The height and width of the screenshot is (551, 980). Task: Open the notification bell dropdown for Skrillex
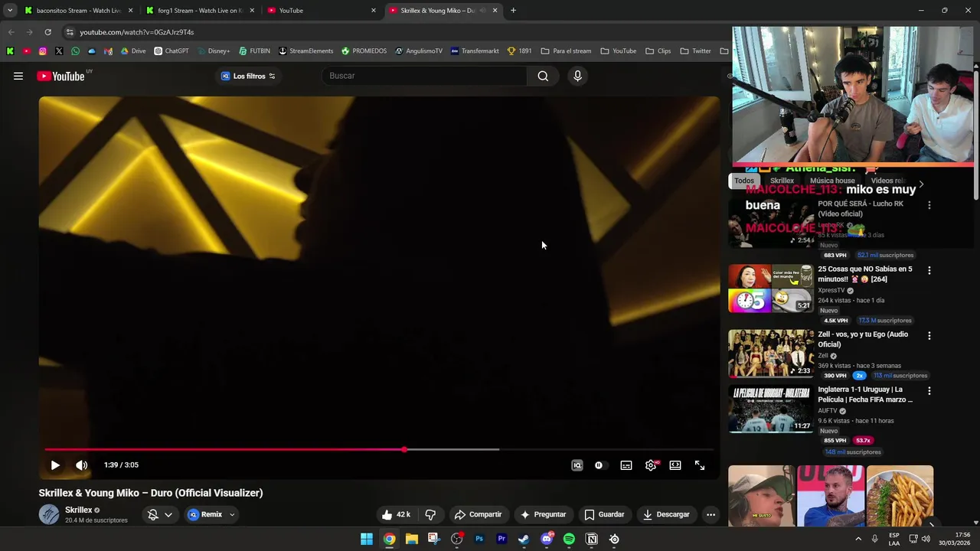click(160, 514)
